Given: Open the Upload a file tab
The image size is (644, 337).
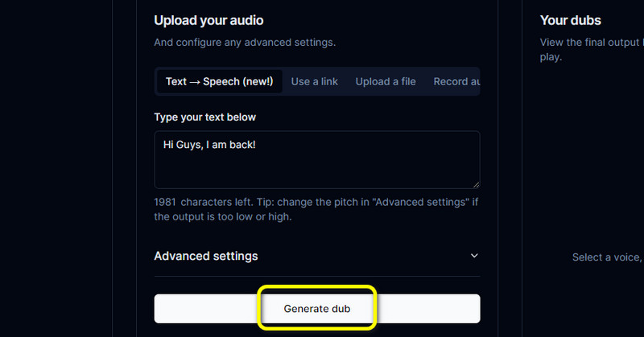Looking at the screenshot, I should coord(386,81).
